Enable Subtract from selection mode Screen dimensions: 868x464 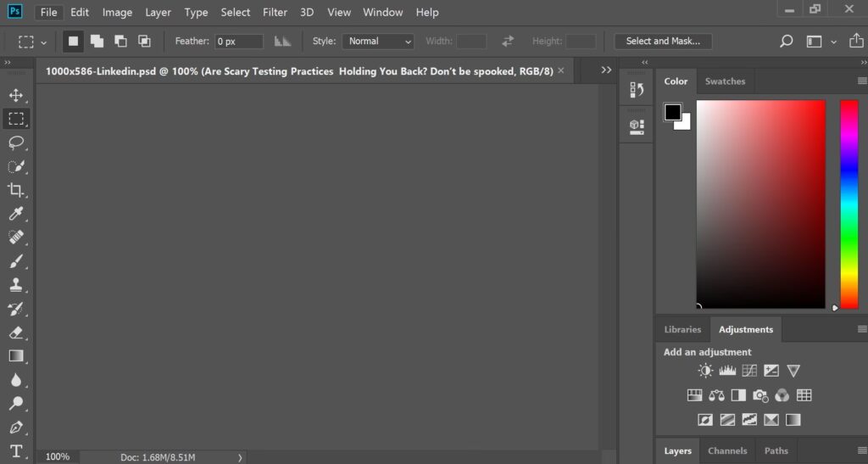coord(120,41)
